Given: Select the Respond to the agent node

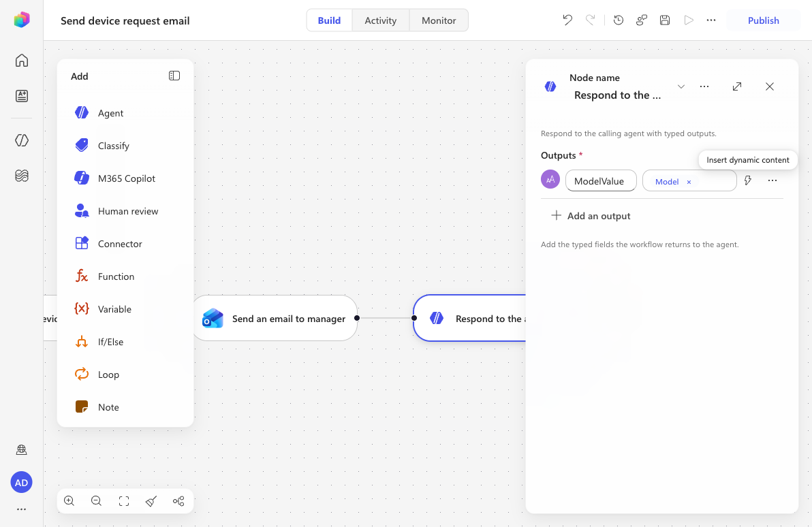Looking at the screenshot, I should tap(470, 318).
